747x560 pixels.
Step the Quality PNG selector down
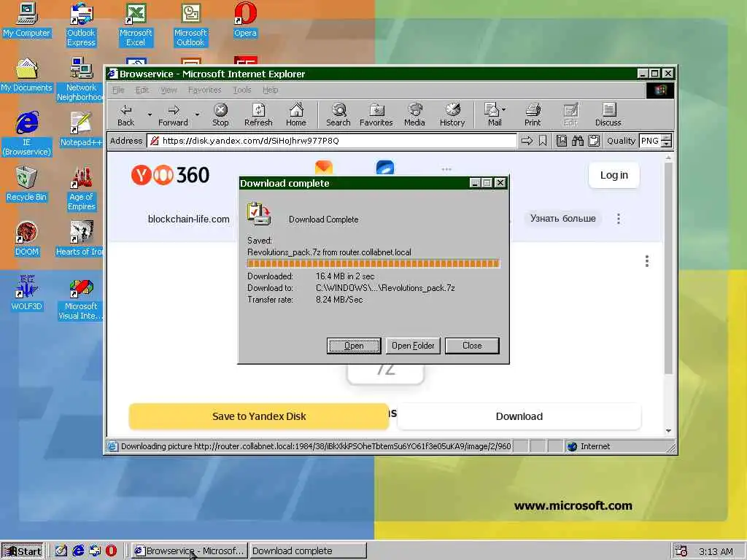coord(667,144)
